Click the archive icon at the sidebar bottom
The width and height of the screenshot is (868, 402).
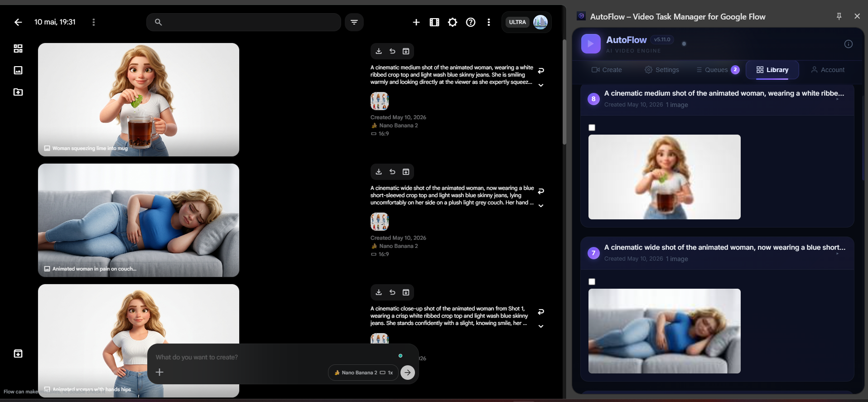coord(18,354)
